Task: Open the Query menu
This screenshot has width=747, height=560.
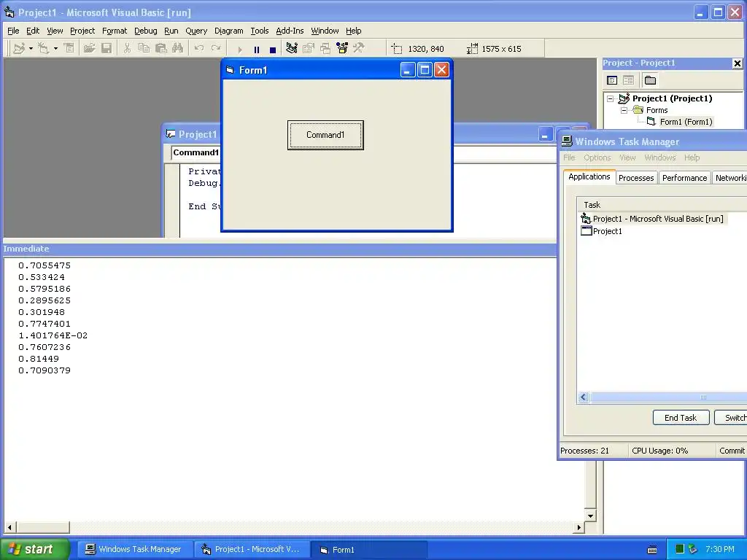Action: 196,31
